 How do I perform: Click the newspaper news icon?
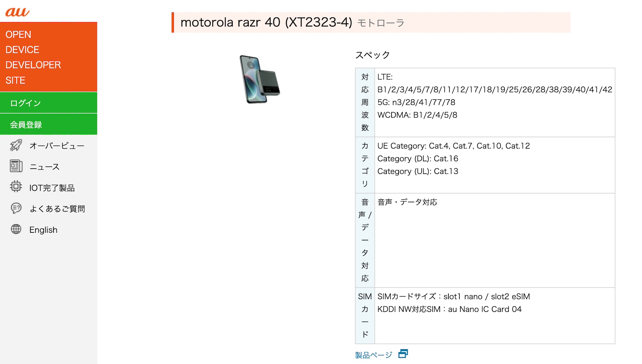(16, 166)
